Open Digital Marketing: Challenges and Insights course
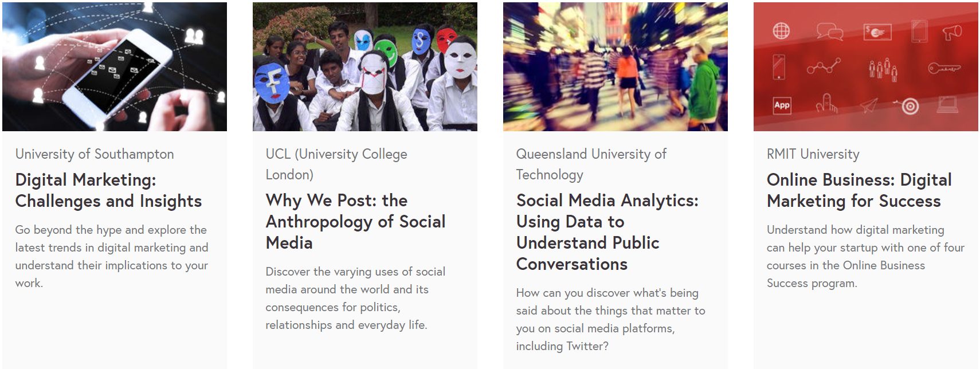This screenshot has height=369, width=980. [108, 190]
